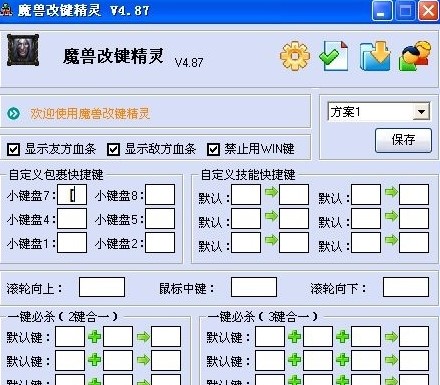Viewport: 440px width, 385px height.
Task: Focus the 小键盘4 hotkey field
Action: (x=72, y=219)
